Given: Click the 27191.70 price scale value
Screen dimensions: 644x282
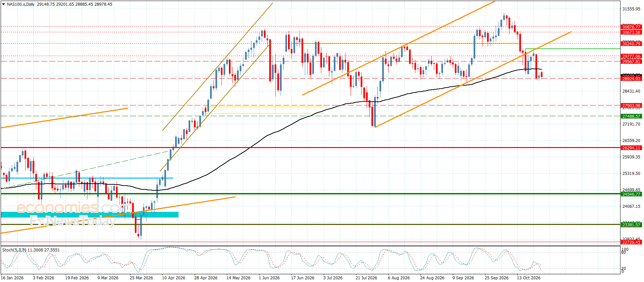Looking at the screenshot, I should pyautogui.click(x=631, y=124).
